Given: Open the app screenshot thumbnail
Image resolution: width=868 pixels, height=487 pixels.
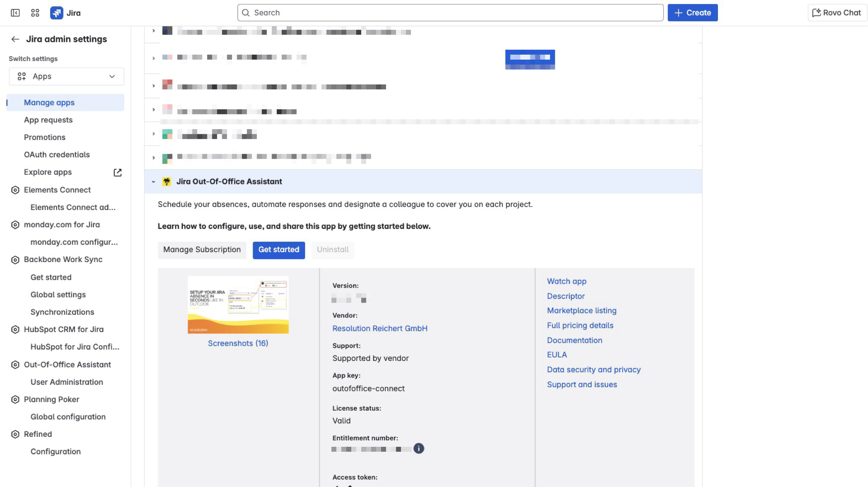Looking at the screenshot, I should click(238, 305).
